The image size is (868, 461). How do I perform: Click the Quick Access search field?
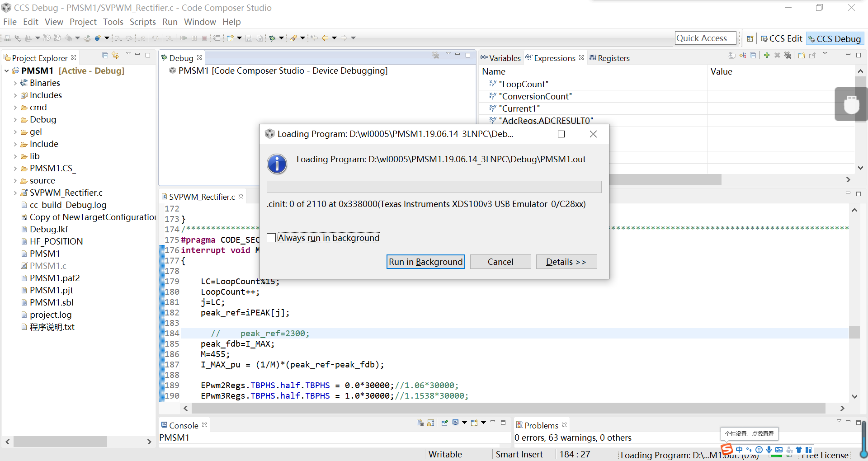[705, 38]
